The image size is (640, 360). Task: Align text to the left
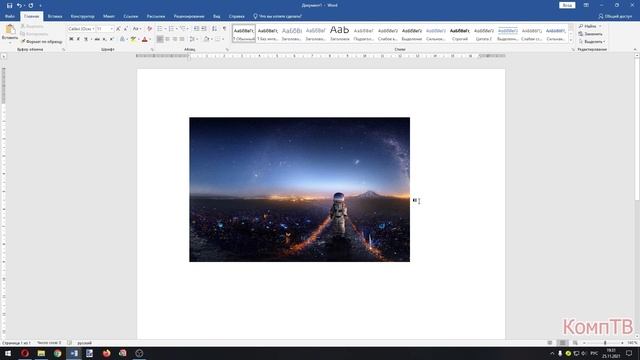160,39
